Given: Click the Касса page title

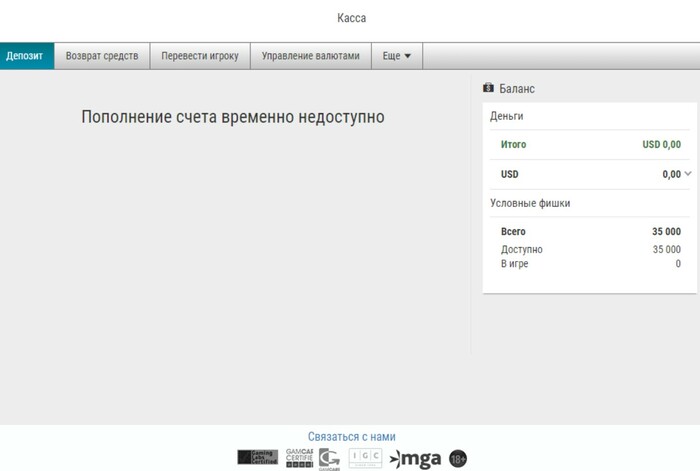Looking at the screenshot, I should pos(351,18).
